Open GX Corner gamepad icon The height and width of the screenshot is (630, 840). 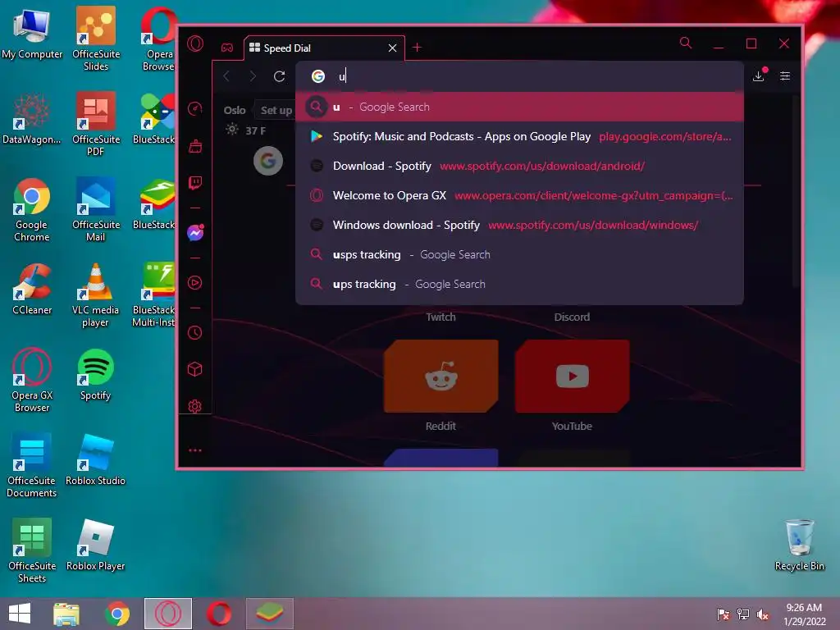pyautogui.click(x=227, y=48)
